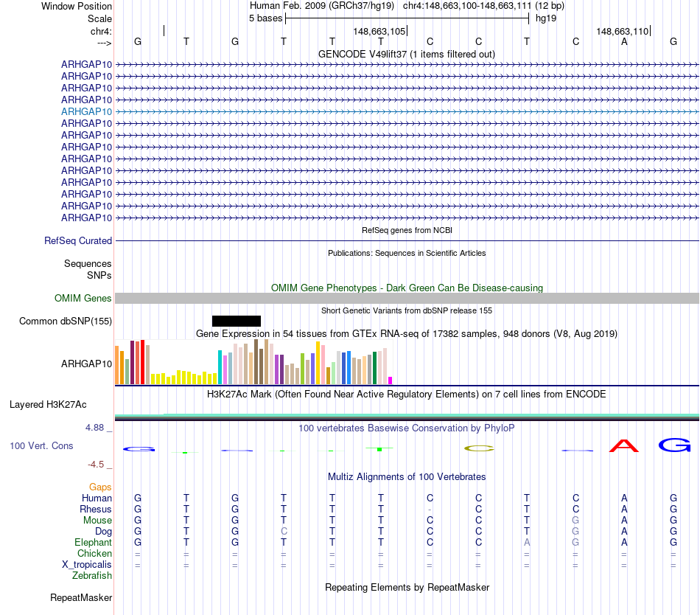Screen dimensions: 700x615
Task: Select the Zebrafish alignment row label
Action: [92, 575]
